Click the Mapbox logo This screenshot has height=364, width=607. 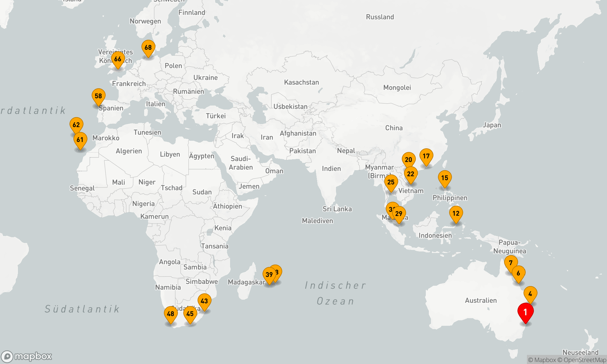tap(27, 356)
